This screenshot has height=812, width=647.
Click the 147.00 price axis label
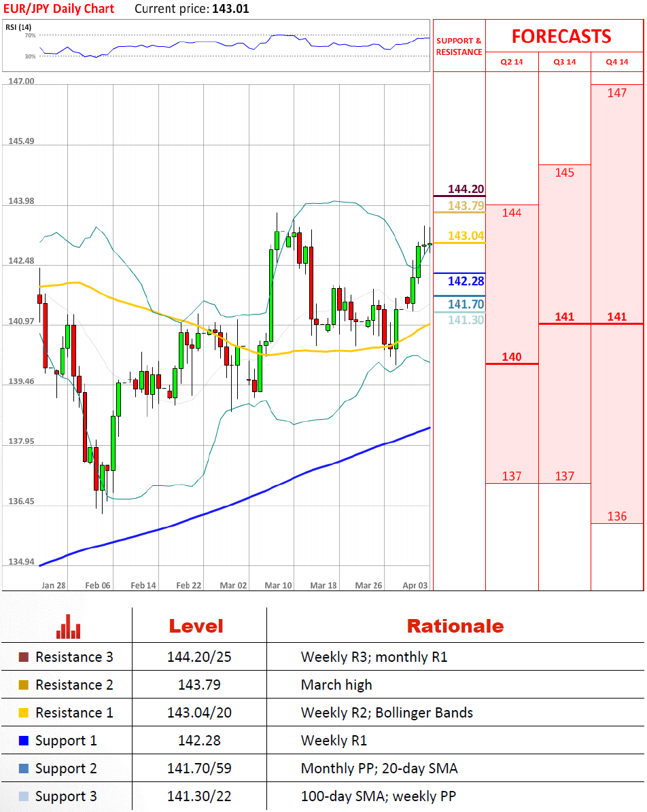[21, 82]
